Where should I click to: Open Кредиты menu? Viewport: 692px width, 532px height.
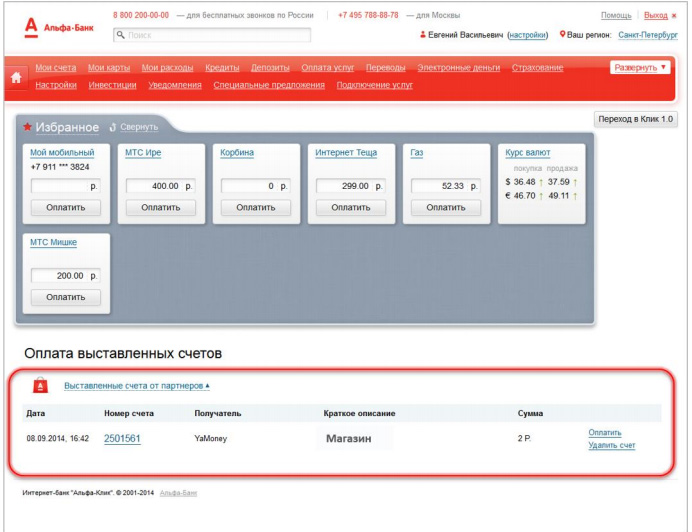click(x=222, y=68)
